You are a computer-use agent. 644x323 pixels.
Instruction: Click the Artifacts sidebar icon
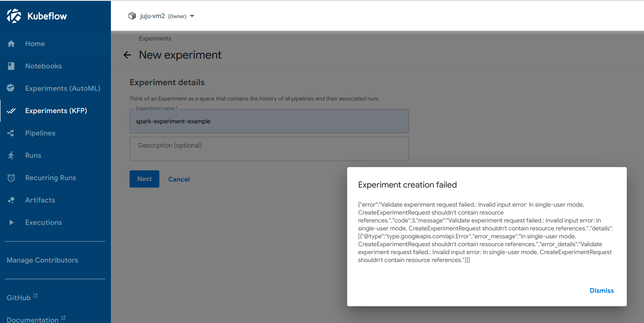pyautogui.click(x=11, y=200)
